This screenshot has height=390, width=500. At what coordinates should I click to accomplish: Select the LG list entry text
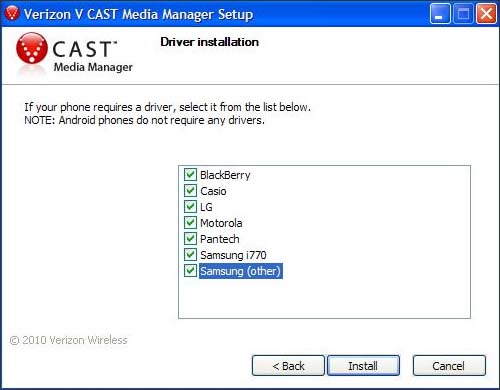tap(206, 207)
